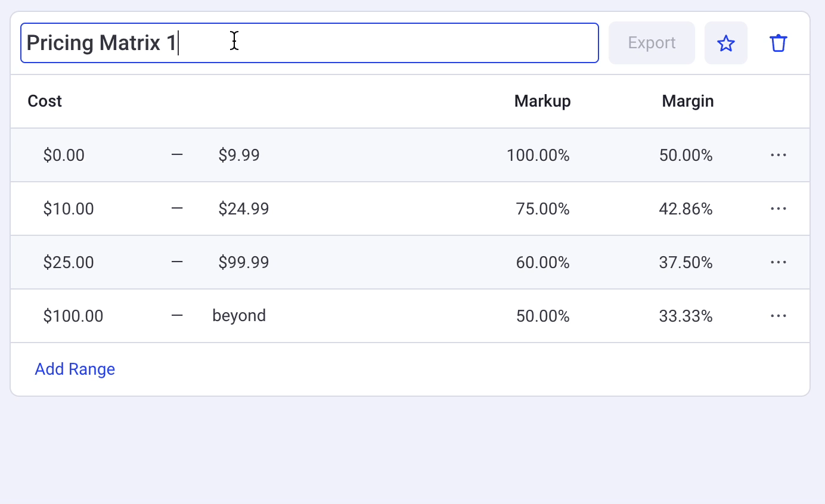Screen dimensions: 825x504
Task: Click the $9.99 upper bound value
Action: [238, 155]
